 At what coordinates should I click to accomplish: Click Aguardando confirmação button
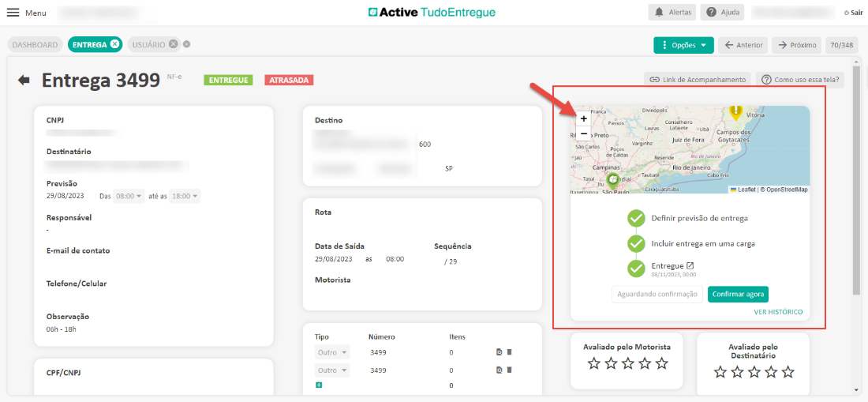[x=657, y=294]
